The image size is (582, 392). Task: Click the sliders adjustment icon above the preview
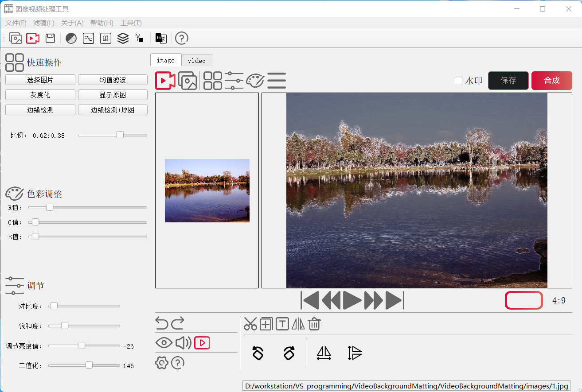[x=234, y=81]
